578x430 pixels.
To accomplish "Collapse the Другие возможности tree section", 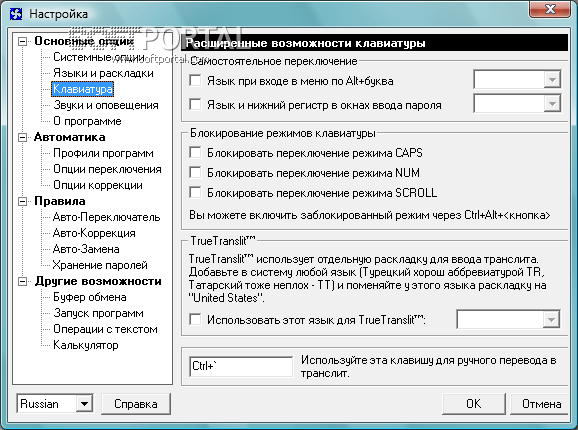I will coord(22,282).
